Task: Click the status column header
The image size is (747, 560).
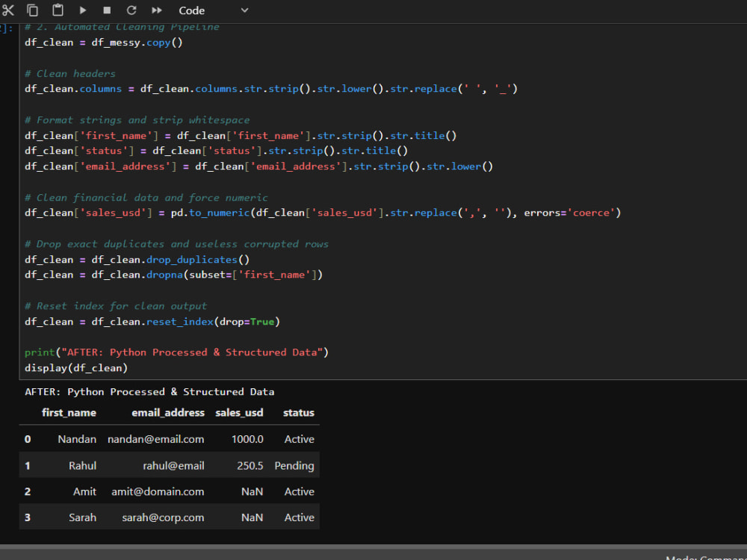Action: click(299, 412)
